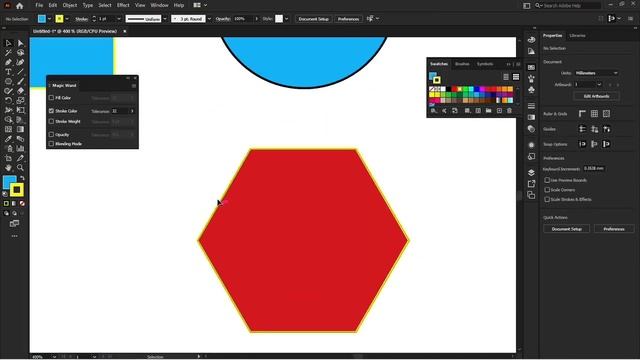The height and width of the screenshot is (360, 640).
Task: Check Use Preview Bounds
Action: (547, 180)
